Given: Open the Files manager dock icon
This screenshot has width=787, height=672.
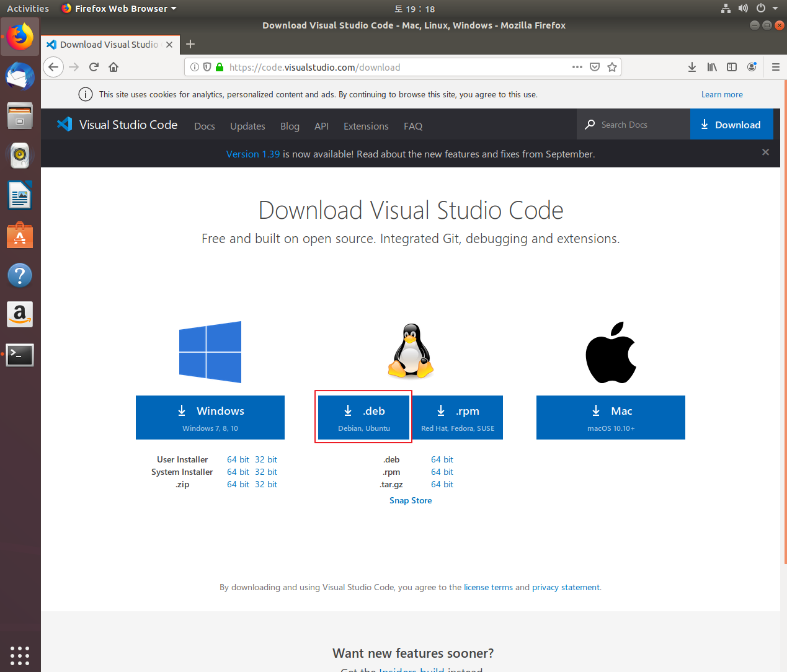Looking at the screenshot, I should click(x=20, y=116).
